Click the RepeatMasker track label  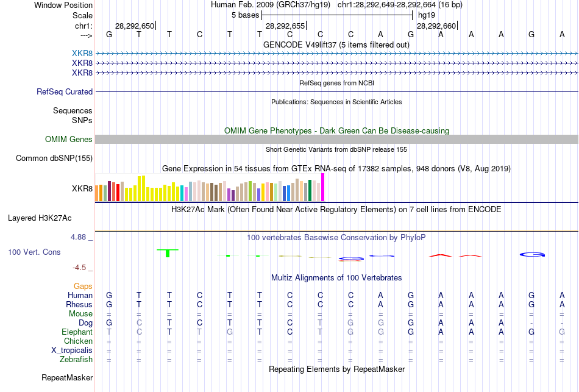tap(67, 377)
